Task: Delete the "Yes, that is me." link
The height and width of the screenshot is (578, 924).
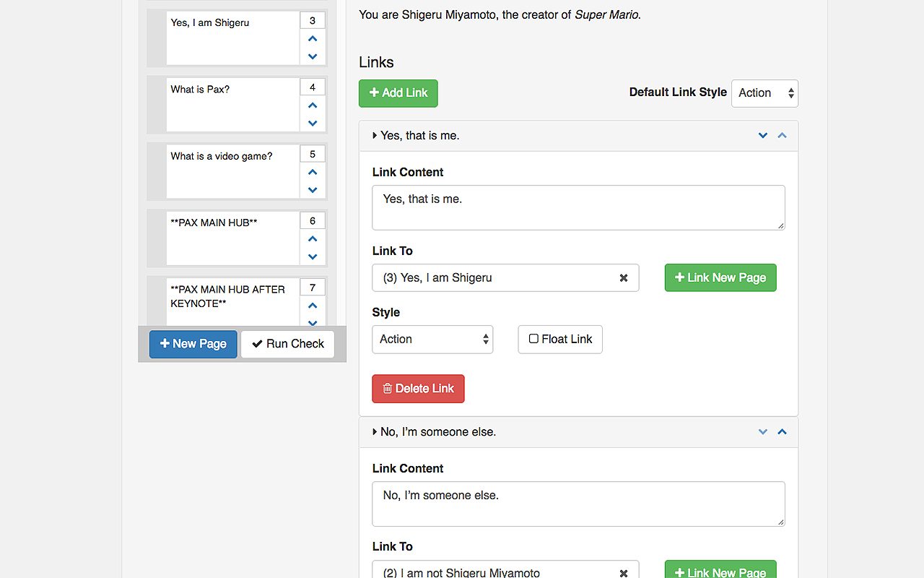Action: [418, 389]
